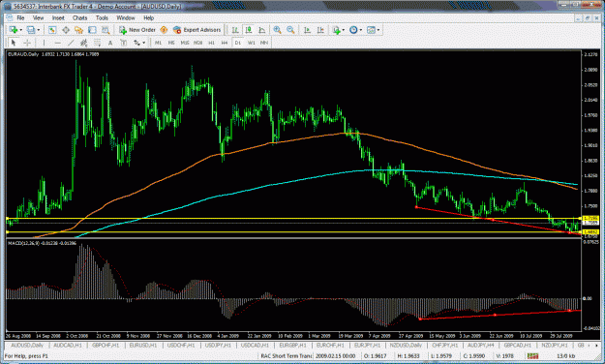The height and width of the screenshot is (364, 605).
Task: Open the Templates dropdown arrow
Action: click(378, 30)
